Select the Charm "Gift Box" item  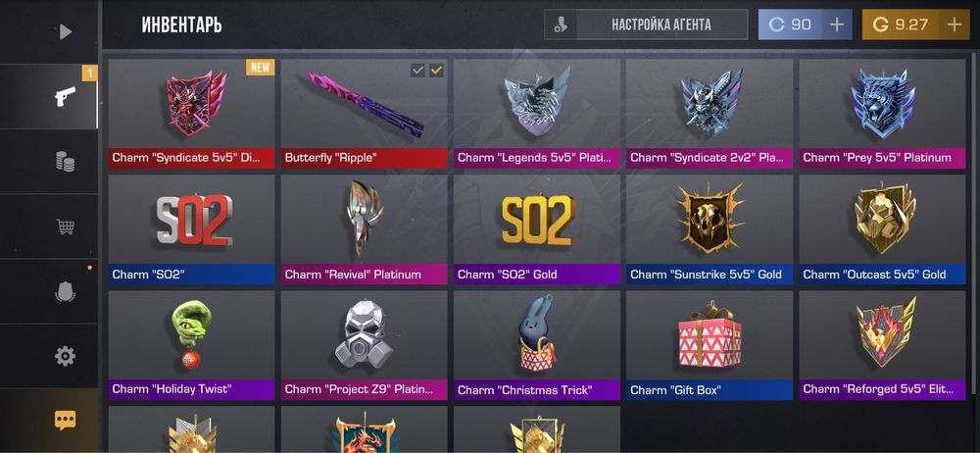pyautogui.click(x=710, y=345)
